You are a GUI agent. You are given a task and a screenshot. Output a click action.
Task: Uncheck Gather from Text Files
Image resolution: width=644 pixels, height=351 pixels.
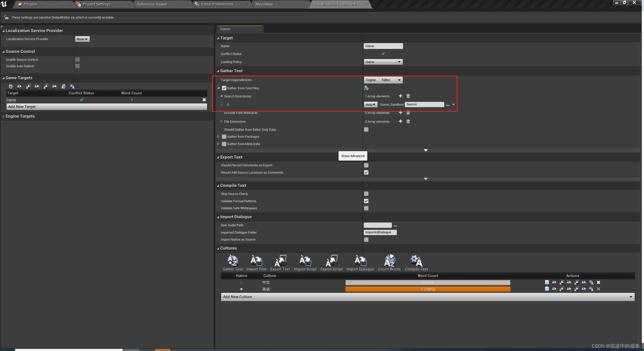(224, 88)
